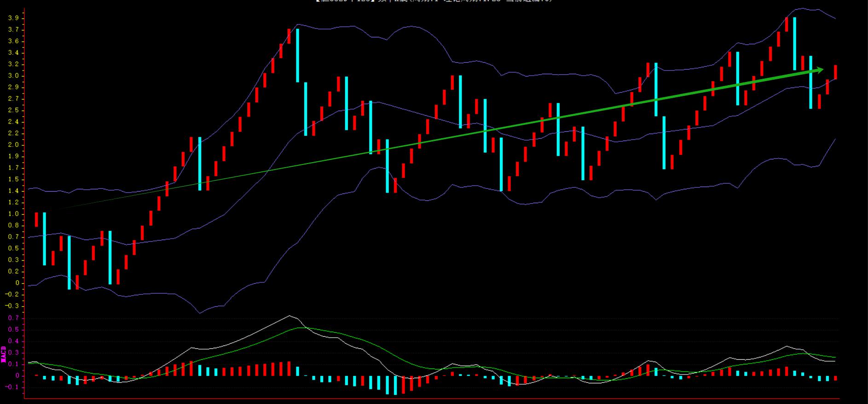
Task: Click the magenta MACD indicator label
Action: [x=4, y=354]
